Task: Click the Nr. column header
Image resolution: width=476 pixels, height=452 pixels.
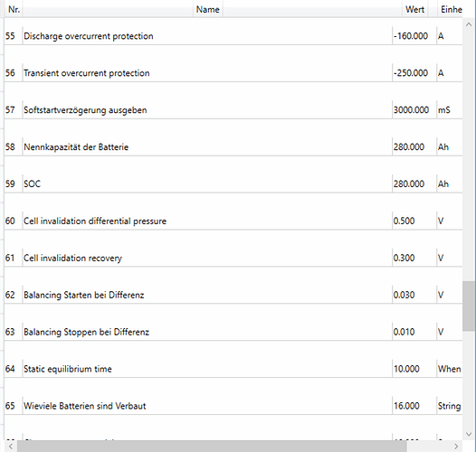Action: (14, 10)
